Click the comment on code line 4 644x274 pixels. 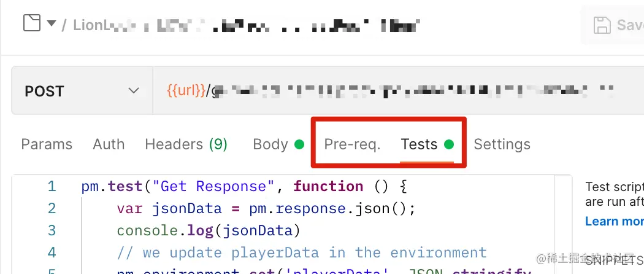click(x=301, y=252)
